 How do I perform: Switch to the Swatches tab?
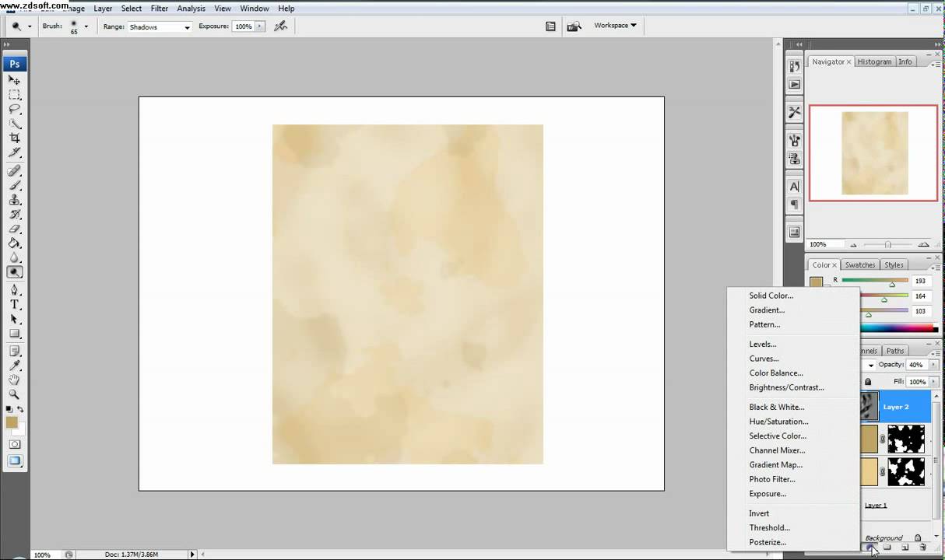click(x=860, y=264)
